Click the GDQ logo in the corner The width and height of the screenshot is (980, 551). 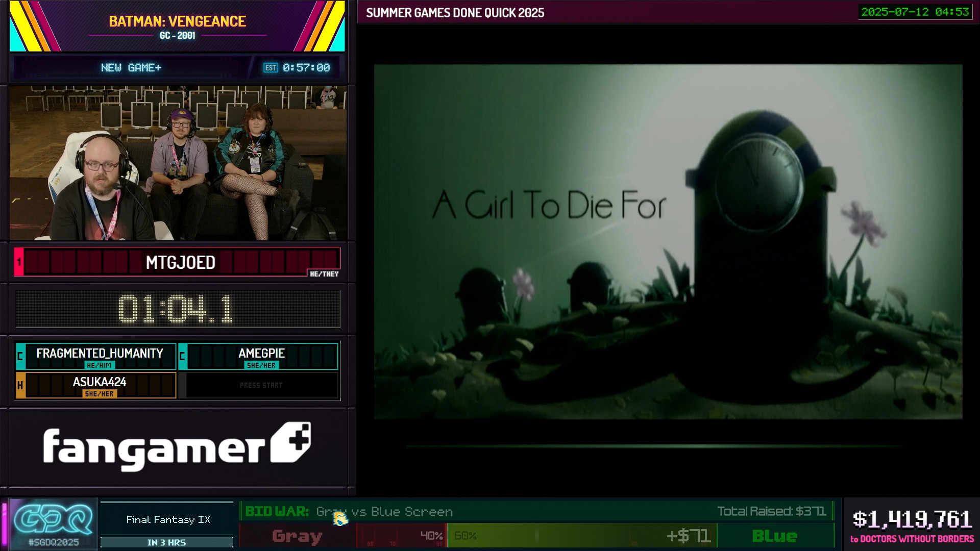coord(53,519)
